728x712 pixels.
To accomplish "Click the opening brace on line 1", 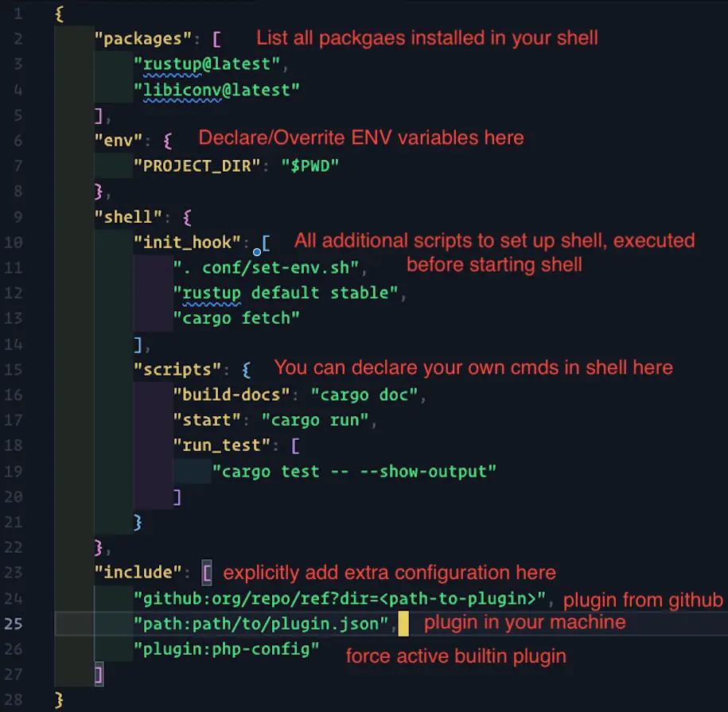I will [x=59, y=14].
